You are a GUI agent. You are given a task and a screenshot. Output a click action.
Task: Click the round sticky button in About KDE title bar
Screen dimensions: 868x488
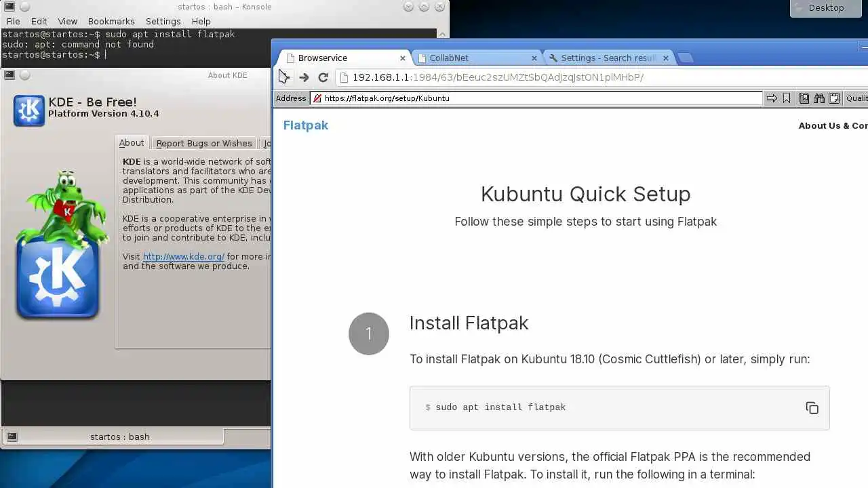(x=24, y=75)
